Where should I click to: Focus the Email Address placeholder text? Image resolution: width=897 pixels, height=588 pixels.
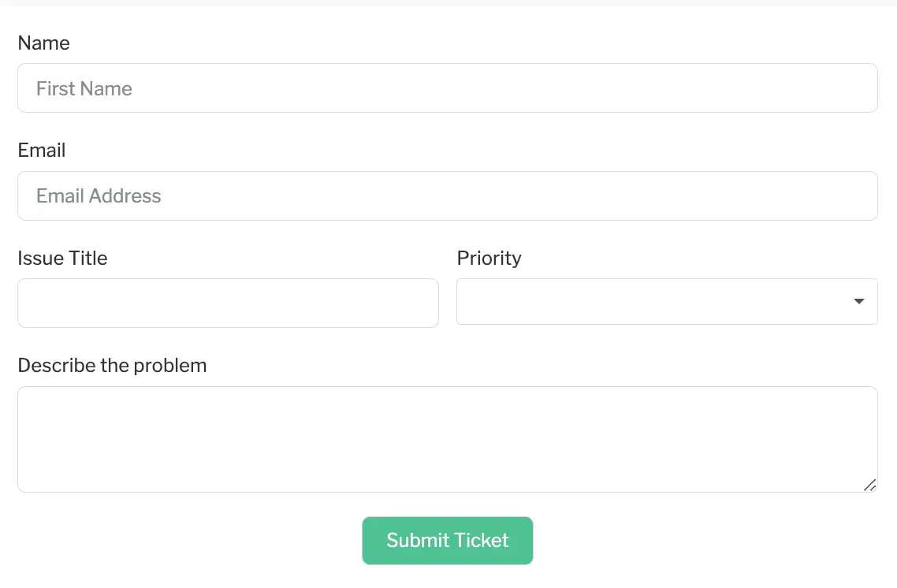click(99, 195)
